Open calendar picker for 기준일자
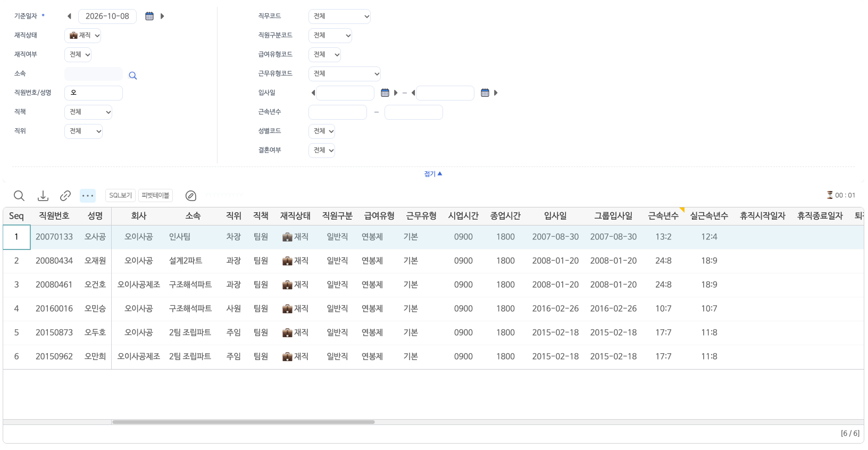This screenshot has height=450, width=868. click(x=149, y=16)
